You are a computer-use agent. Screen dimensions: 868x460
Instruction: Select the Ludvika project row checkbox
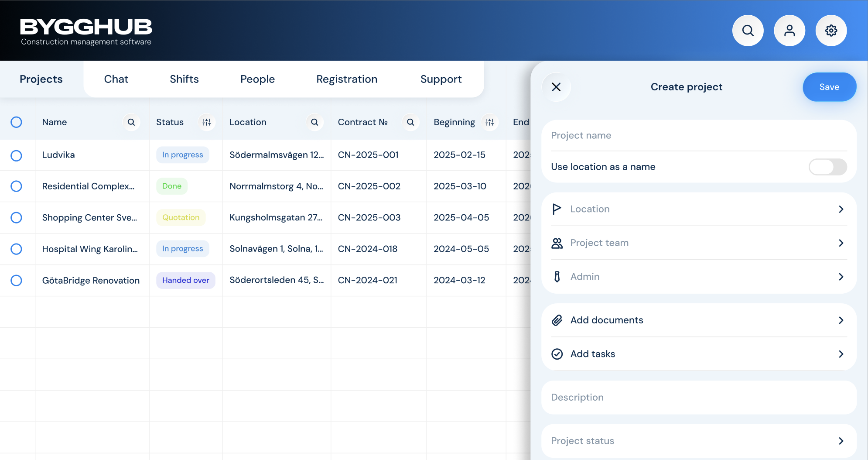click(16, 155)
